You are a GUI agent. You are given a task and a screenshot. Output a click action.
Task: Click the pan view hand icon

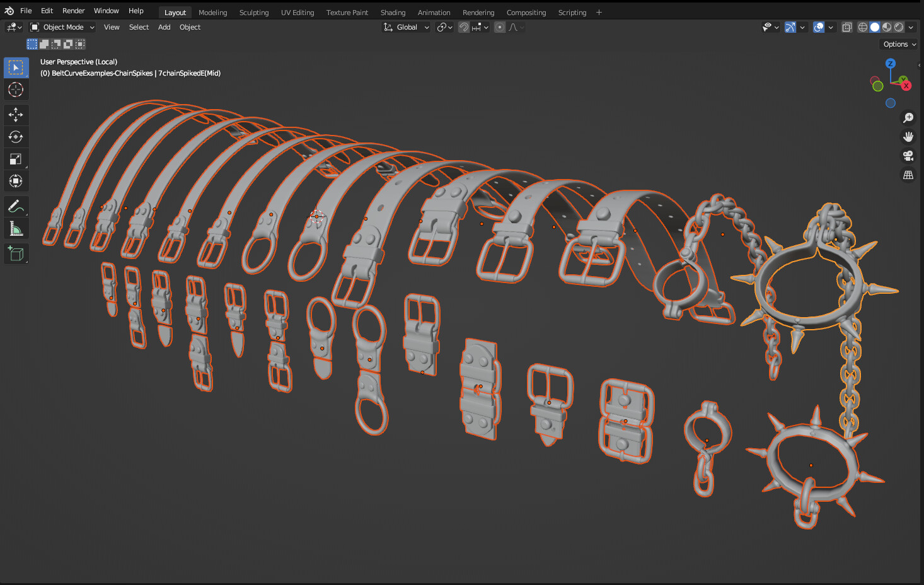click(x=908, y=137)
